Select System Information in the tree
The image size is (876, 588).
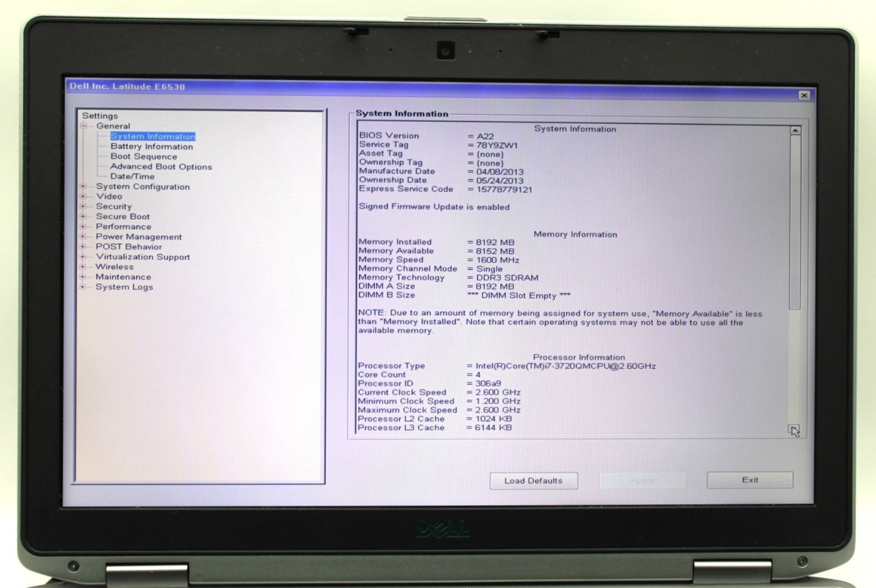153,136
